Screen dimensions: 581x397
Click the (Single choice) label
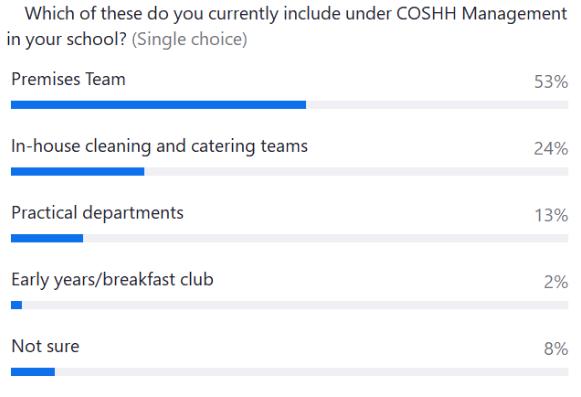[x=189, y=39]
